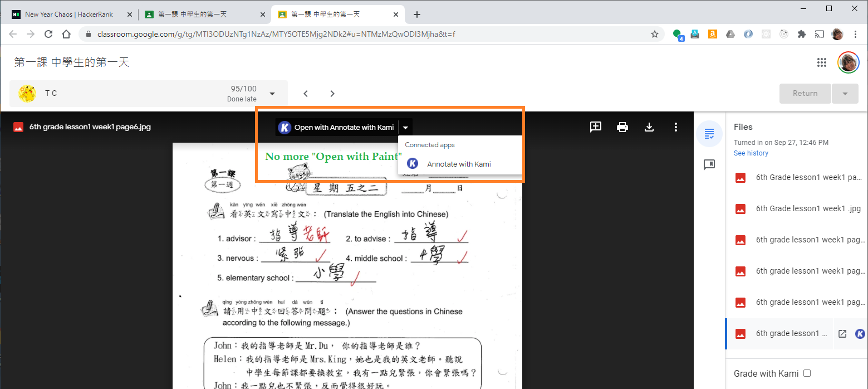Click the Amazon extension icon
Viewport: 868px width, 389px height.
click(x=712, y=34)
